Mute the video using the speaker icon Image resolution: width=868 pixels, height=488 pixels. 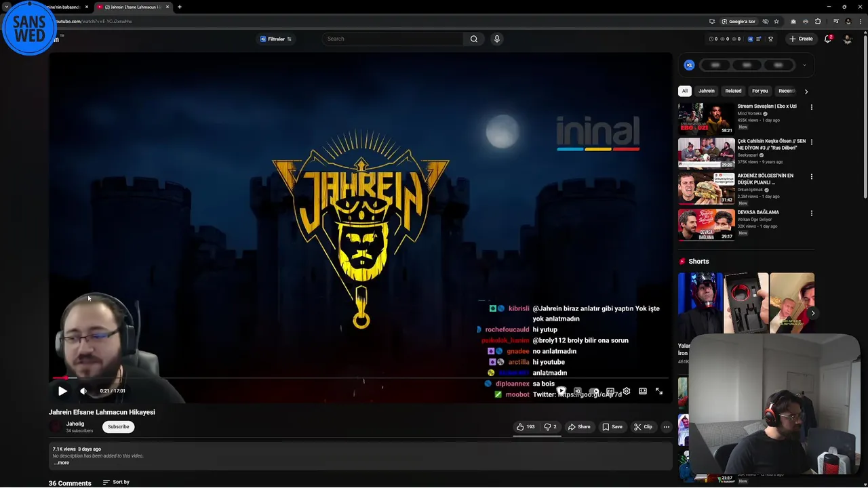(x=83, y=391)
